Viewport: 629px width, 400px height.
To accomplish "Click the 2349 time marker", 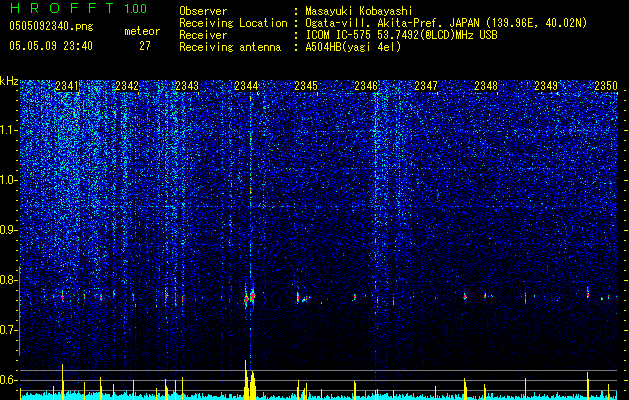I will tap(546, 86).
